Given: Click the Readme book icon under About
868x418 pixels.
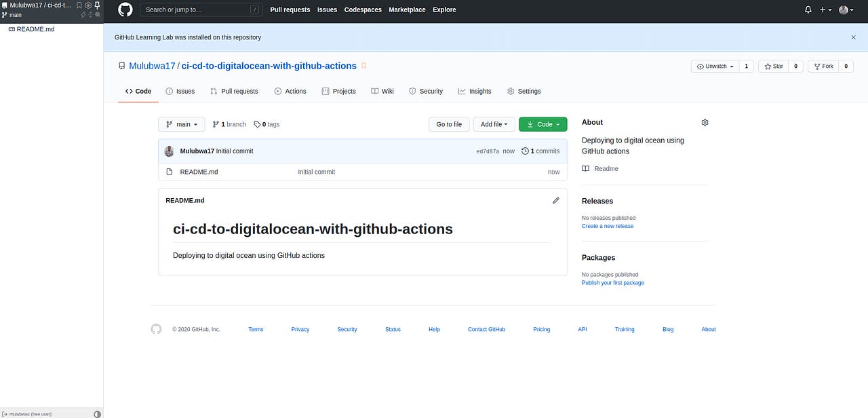Looking at the screenshot, I should [585, 168].
